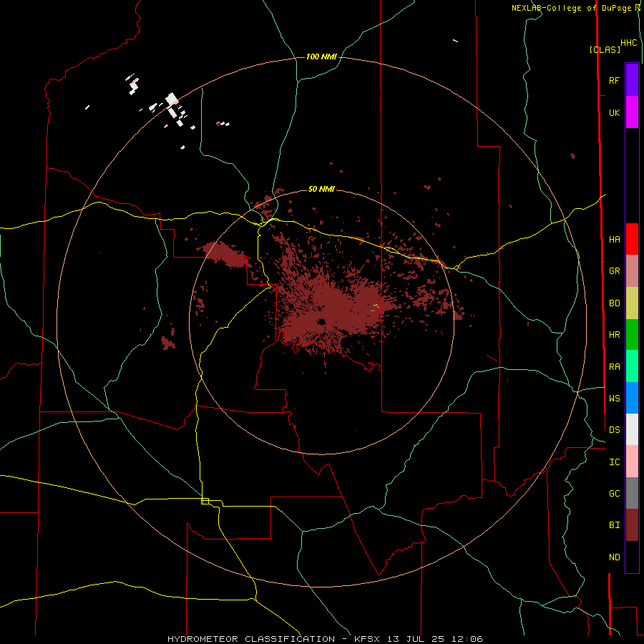The height and width of the screenshot is (644, 644).
Task: Click the "UK" legend label
Action: (614, 113)
